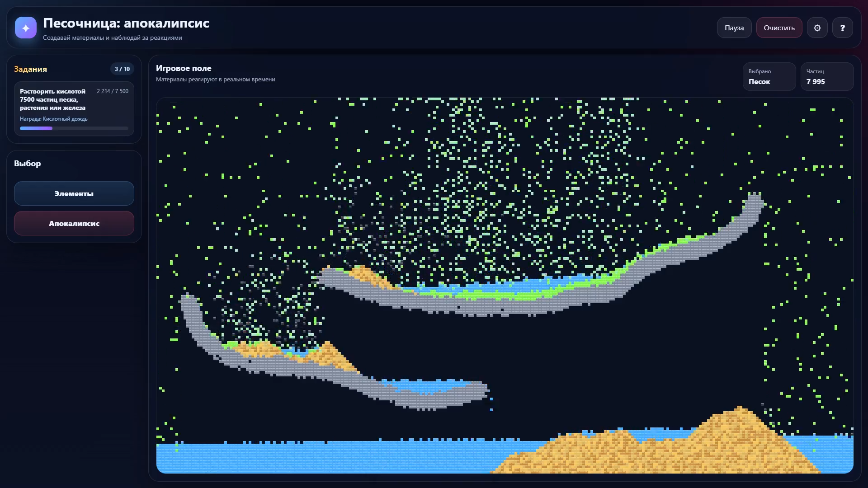Open the Апокалипсис selection tab
The width and height of the screenshot is (868, 488).
[x=74, y=223]
